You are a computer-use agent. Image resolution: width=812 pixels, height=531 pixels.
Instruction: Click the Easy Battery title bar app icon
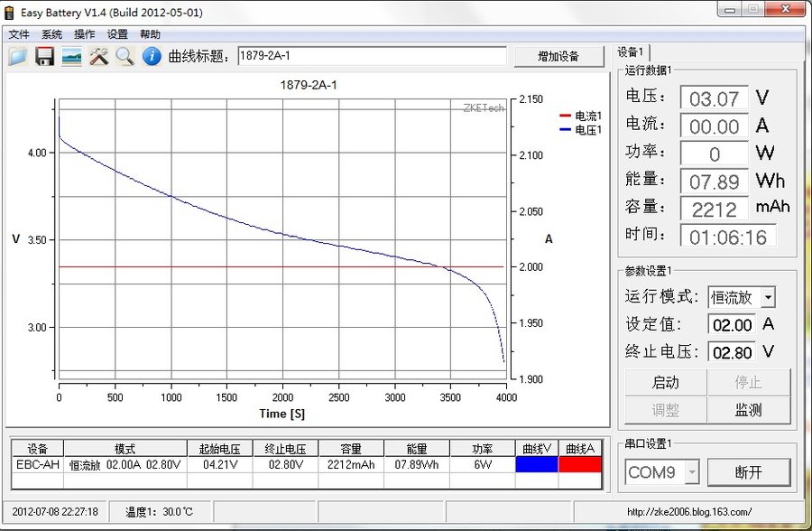point(9,13)
